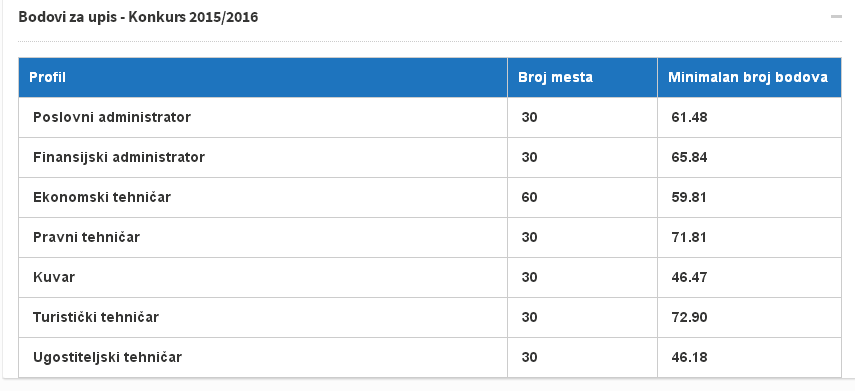Click the Kuvar profile cell
Image resolution: width=855 pixels, height=391 pixels.
click(263, 277)
